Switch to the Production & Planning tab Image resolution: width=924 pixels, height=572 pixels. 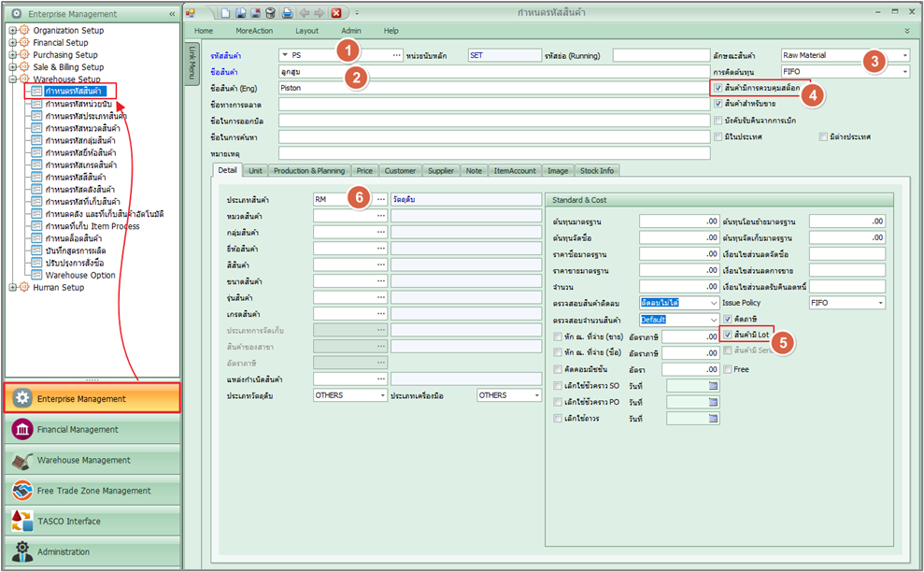pos(308,171)
